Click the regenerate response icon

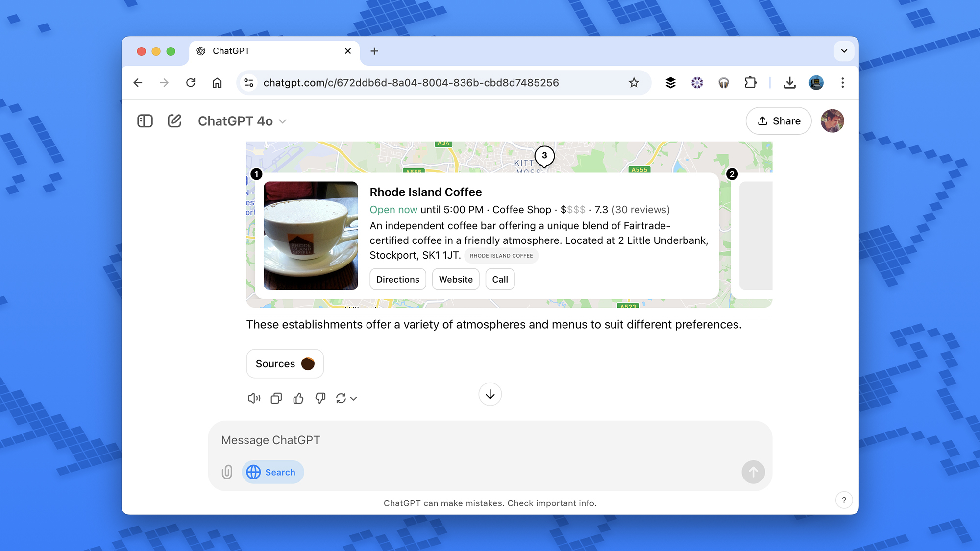(341, 398)
